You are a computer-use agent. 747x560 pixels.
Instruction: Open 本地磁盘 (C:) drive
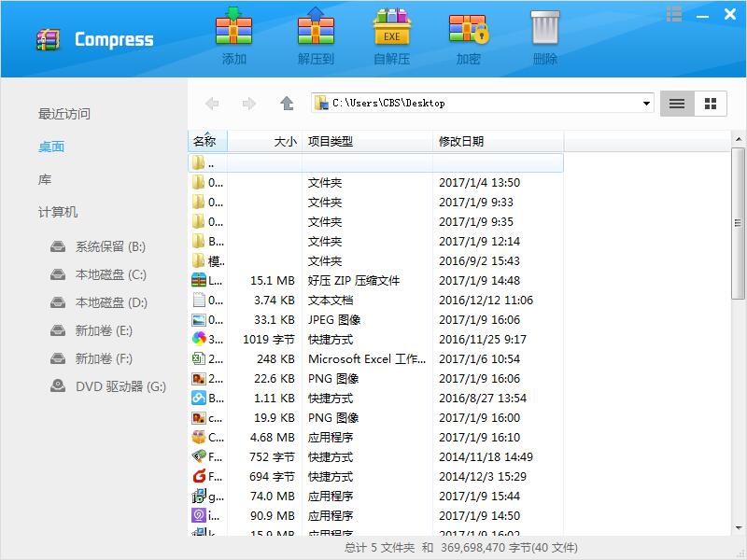click(98, 274)
